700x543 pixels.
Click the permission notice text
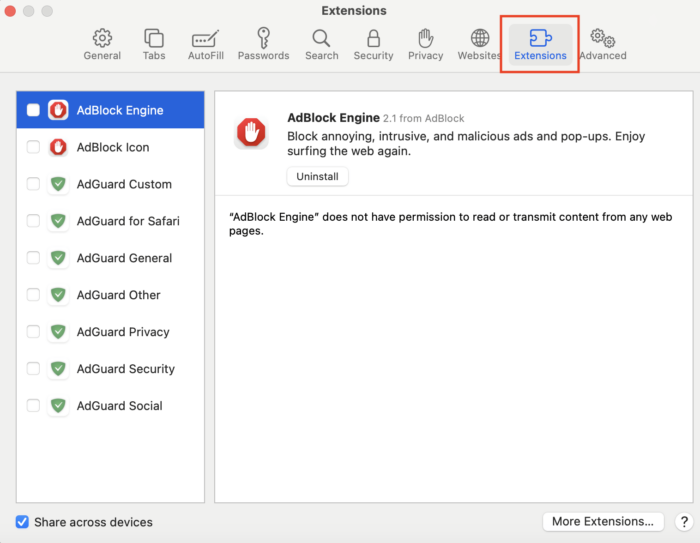(450, 224)
